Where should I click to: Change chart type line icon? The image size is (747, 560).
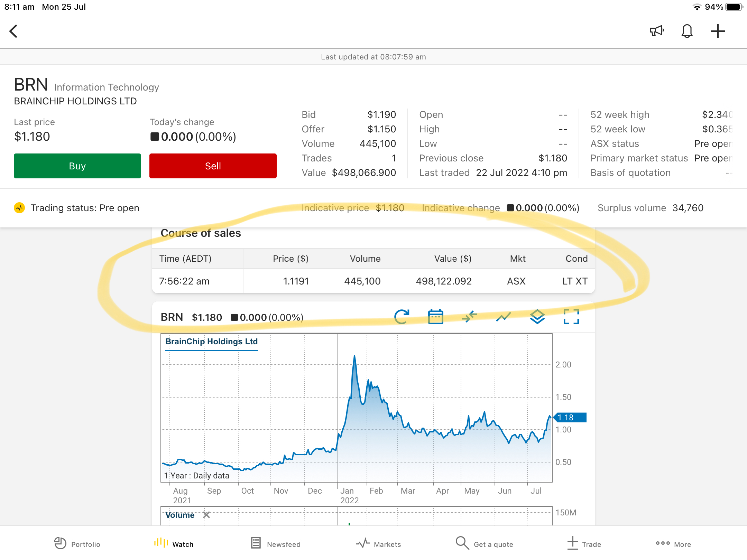click(x=503, y=317)
